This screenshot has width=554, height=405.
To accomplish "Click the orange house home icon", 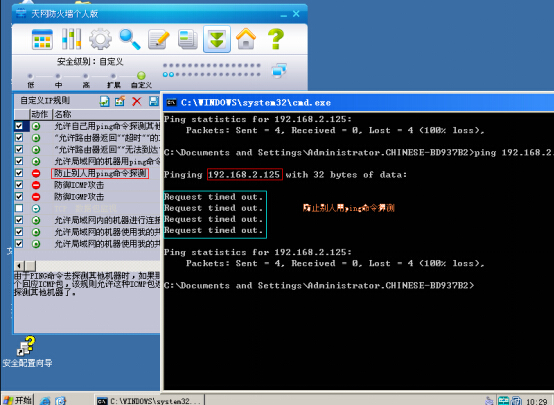I will (x=246, y=39).
